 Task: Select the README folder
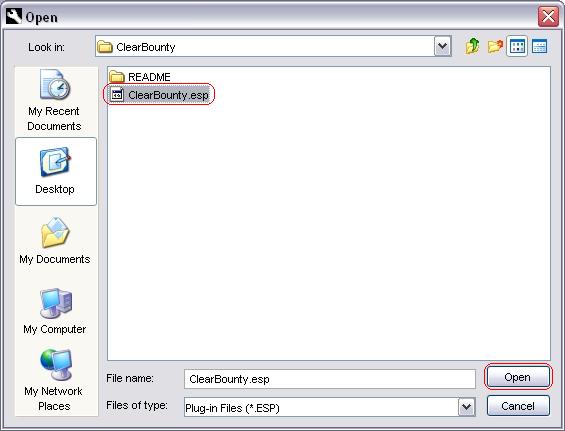pos(140,77)
